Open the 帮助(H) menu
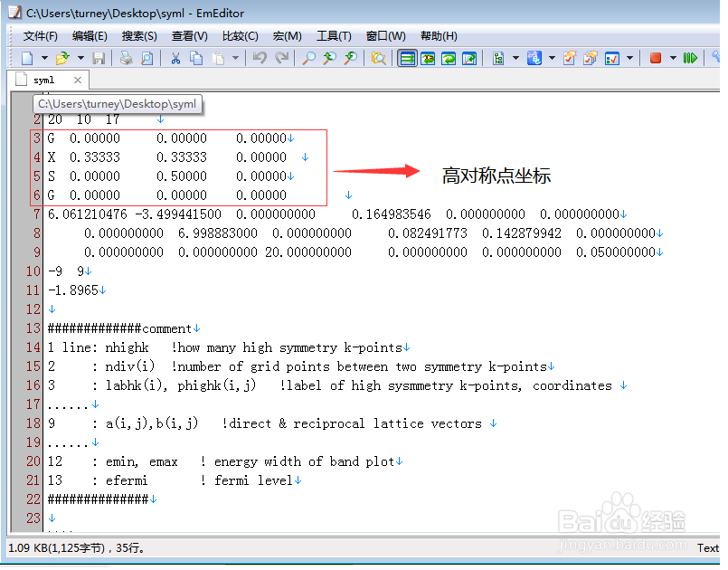Screen dimensions: 728x570 (439, 36)
